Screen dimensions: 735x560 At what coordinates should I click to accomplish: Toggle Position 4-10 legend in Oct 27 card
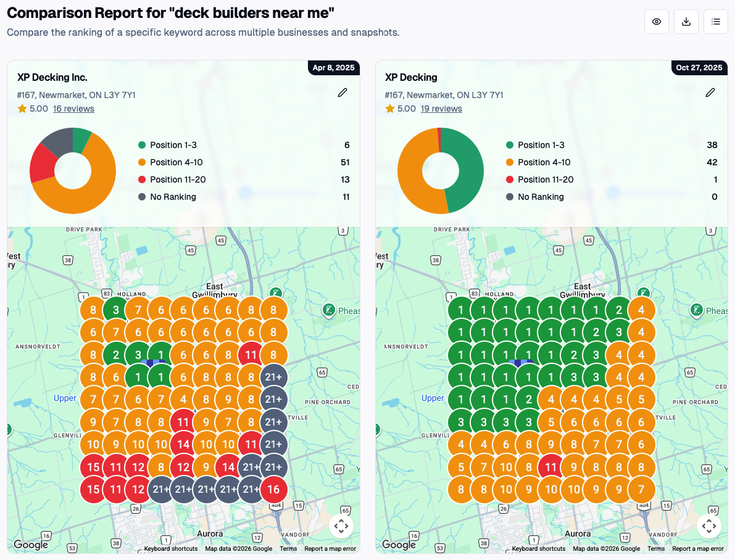click(539, 163)
